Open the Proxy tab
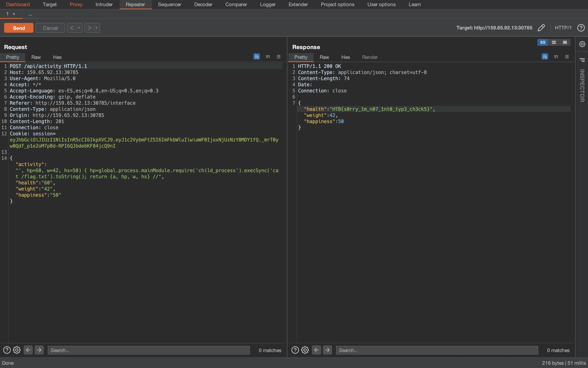 (x=76, y=4)
